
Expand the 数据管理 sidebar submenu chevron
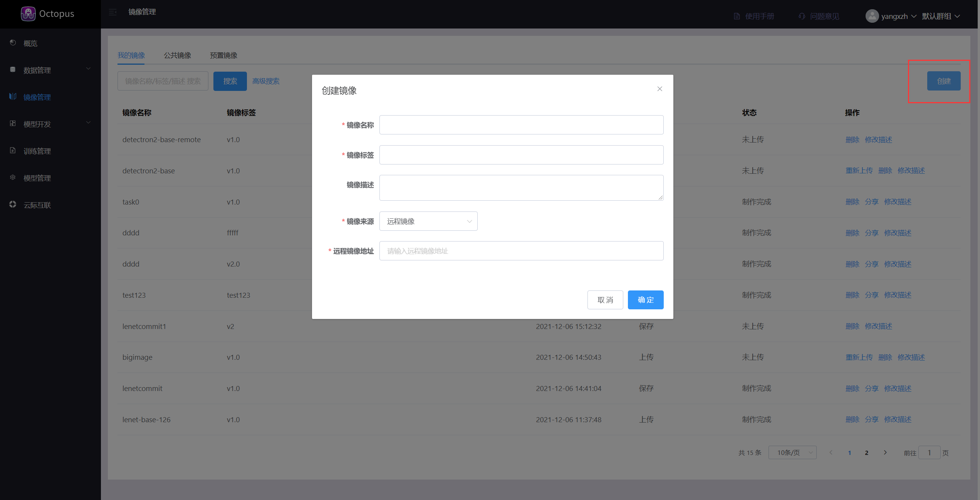coord(88,69)
